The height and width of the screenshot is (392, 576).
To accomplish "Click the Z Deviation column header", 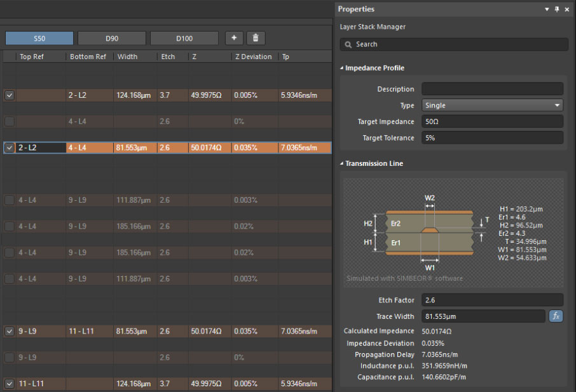I will tap(254, 57).
